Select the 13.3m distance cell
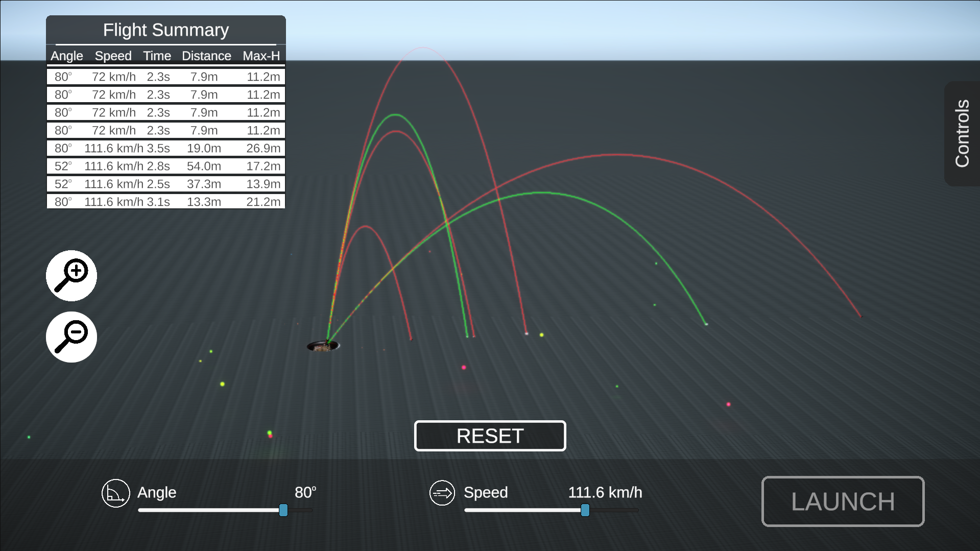 [x=204, y=202]
